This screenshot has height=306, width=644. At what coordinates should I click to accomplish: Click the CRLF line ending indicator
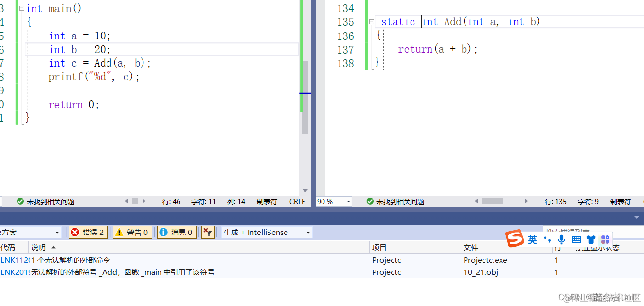pos(297,201)
